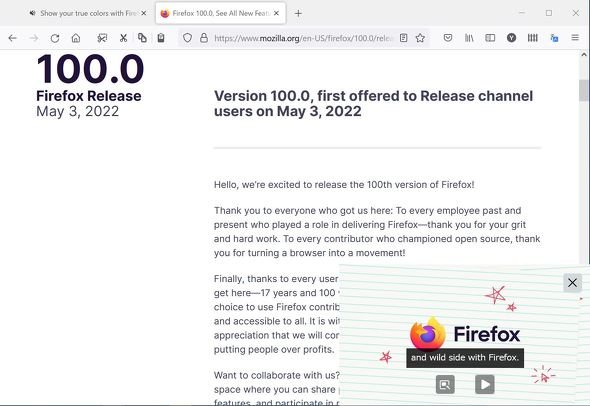This screenshot has width=590, height=406.
Task: Reload the current page
Action: pos(55,38)
